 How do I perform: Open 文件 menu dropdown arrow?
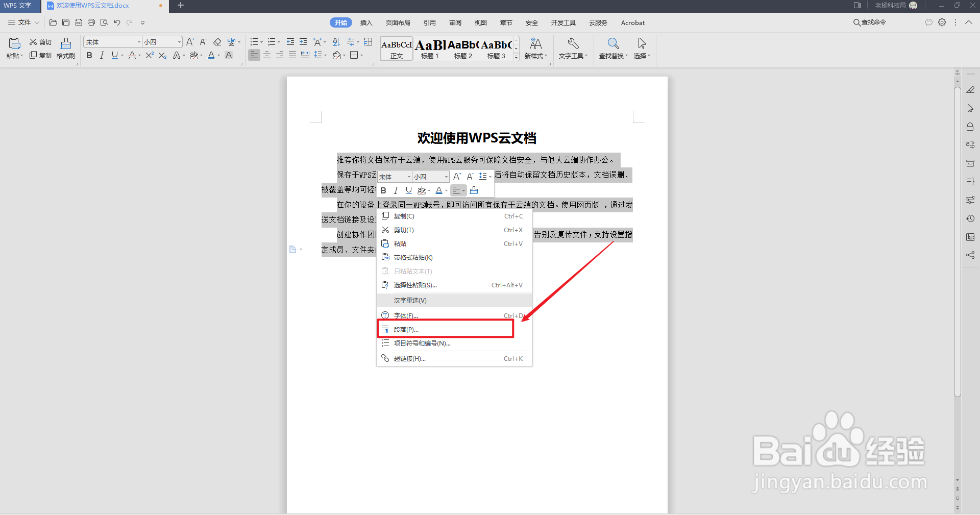coord(37,22)
